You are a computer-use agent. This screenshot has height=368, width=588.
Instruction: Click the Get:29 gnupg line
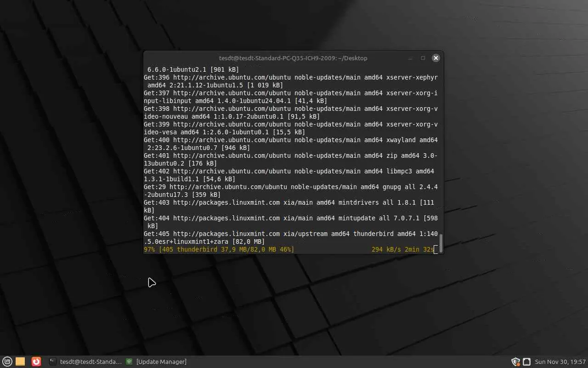click(291, 191)
